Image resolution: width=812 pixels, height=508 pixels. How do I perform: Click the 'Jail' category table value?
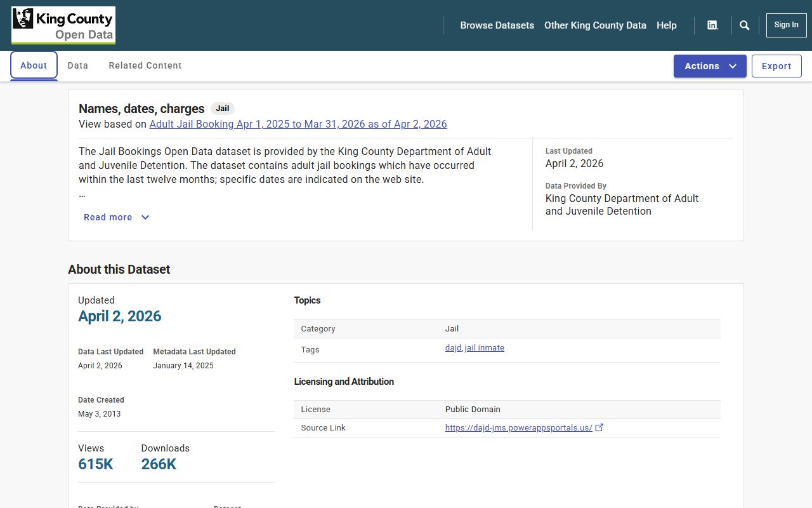(x=452, y=329)
